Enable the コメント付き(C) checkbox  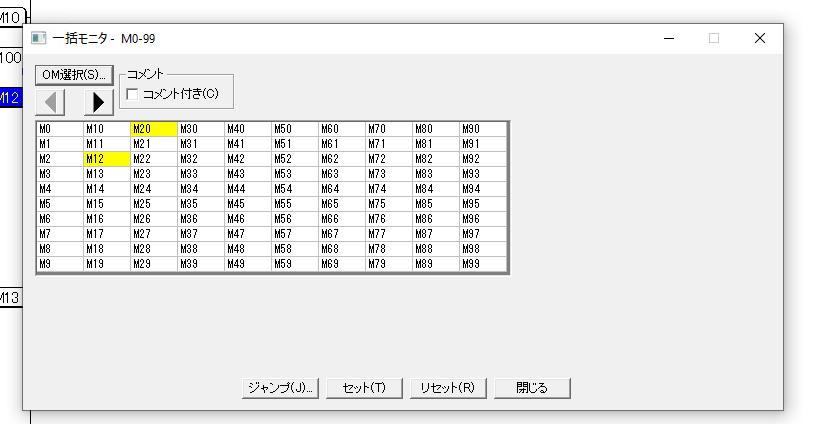click(x=132, y=94)
